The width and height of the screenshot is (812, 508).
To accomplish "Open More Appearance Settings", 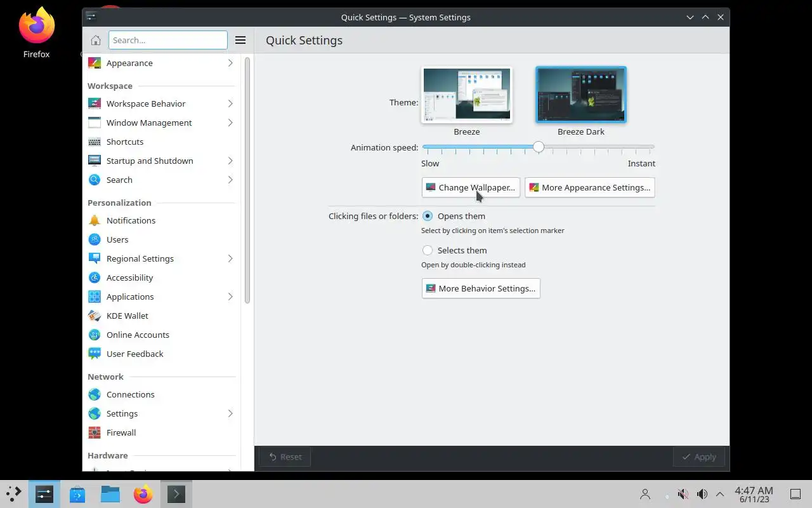I will 590,187.
